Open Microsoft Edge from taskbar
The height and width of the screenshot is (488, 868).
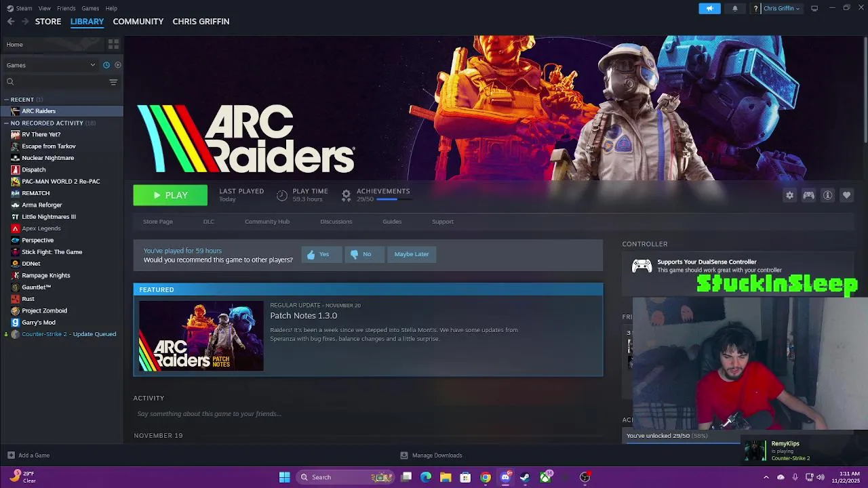coord(426,477)
